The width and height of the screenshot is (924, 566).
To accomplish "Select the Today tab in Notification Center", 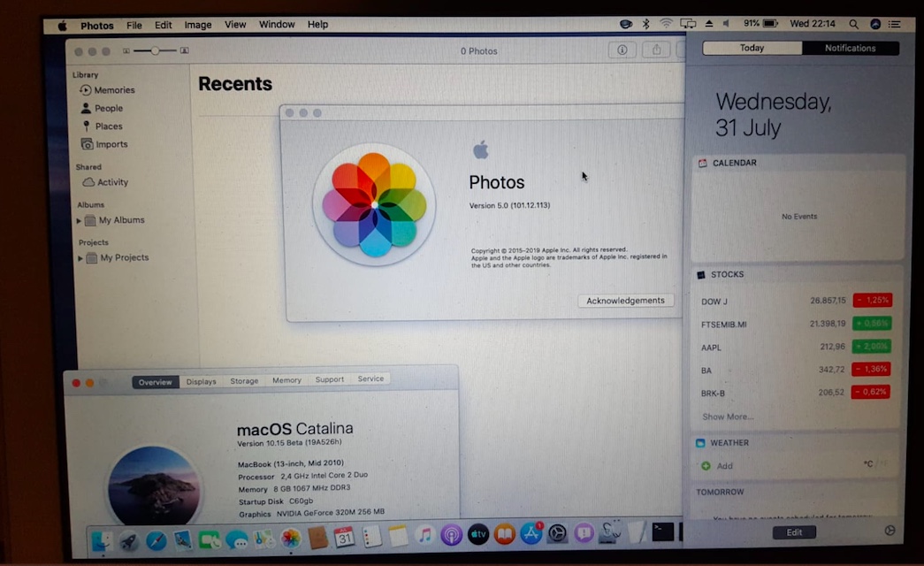I will pos(752,48).
